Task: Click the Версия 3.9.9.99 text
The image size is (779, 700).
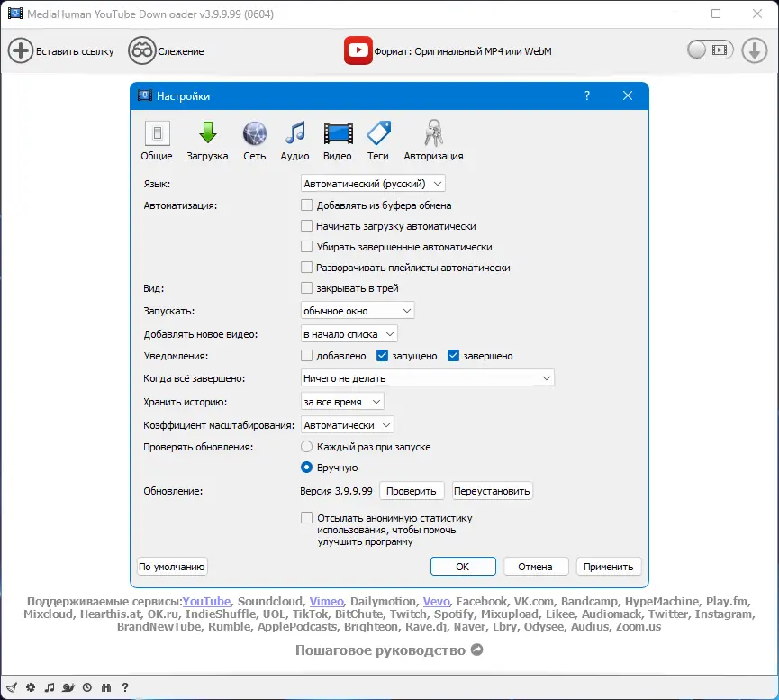Action: click(336, 491)
